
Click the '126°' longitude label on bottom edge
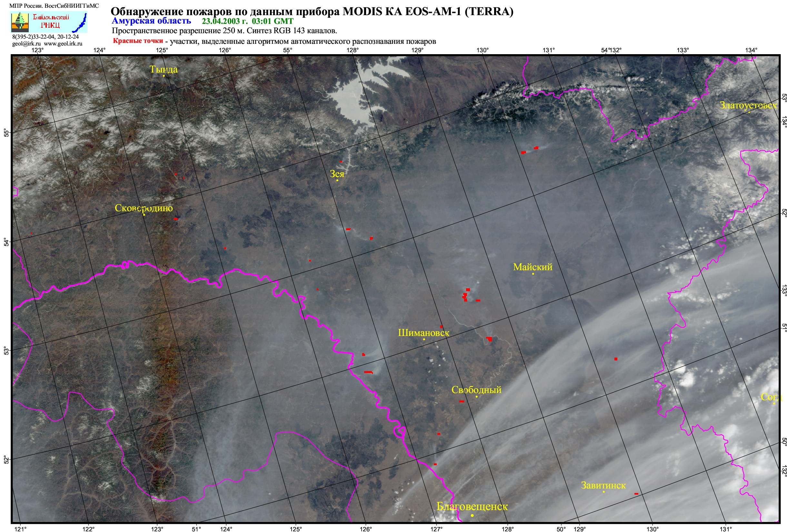pos(366,529)
